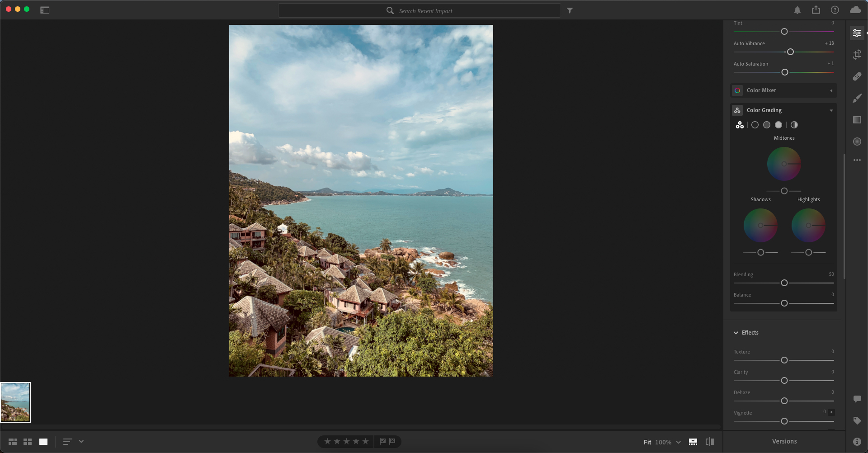Select the beach photo filmstrip thumbnail
The width and height of the screenshot is (868, 453).
point(15,402)
